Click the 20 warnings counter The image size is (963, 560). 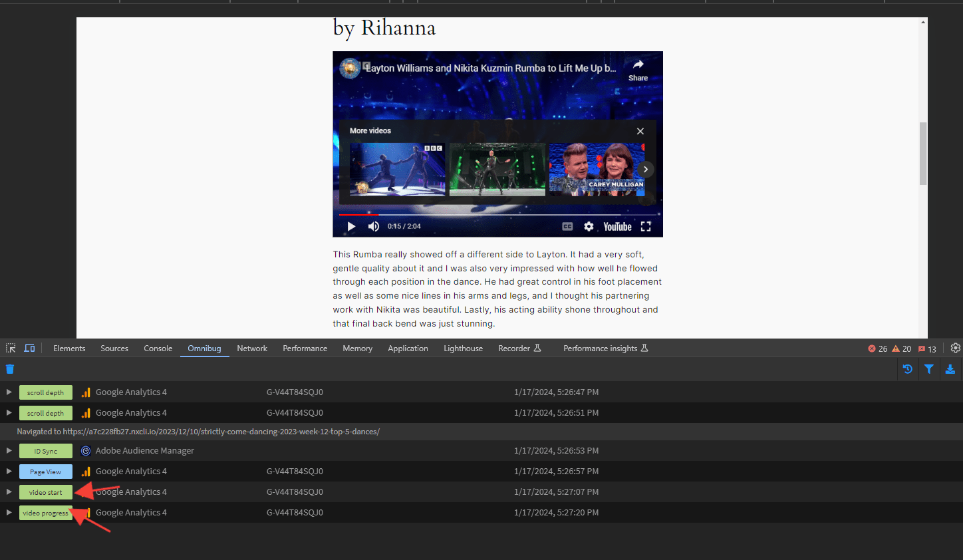click(x=902, y=349)
